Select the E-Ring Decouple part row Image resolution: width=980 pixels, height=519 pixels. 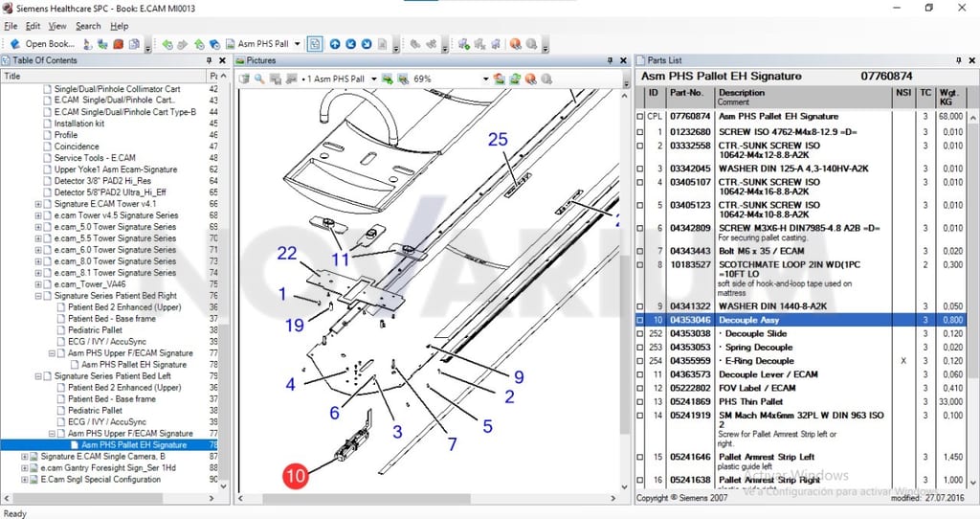point(803,361)
